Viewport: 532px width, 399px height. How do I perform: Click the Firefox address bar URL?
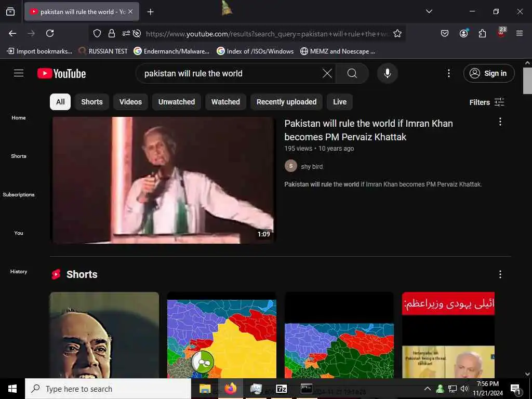point(268,34)
